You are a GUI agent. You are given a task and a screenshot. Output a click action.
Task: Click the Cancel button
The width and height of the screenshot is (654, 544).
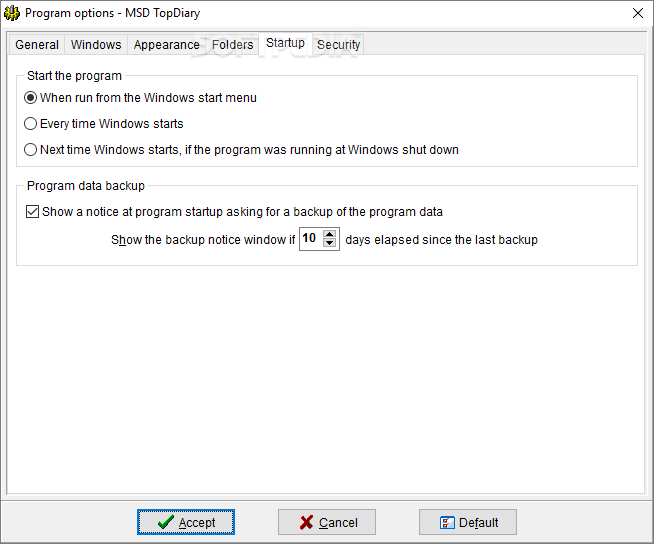coord(327,522)
